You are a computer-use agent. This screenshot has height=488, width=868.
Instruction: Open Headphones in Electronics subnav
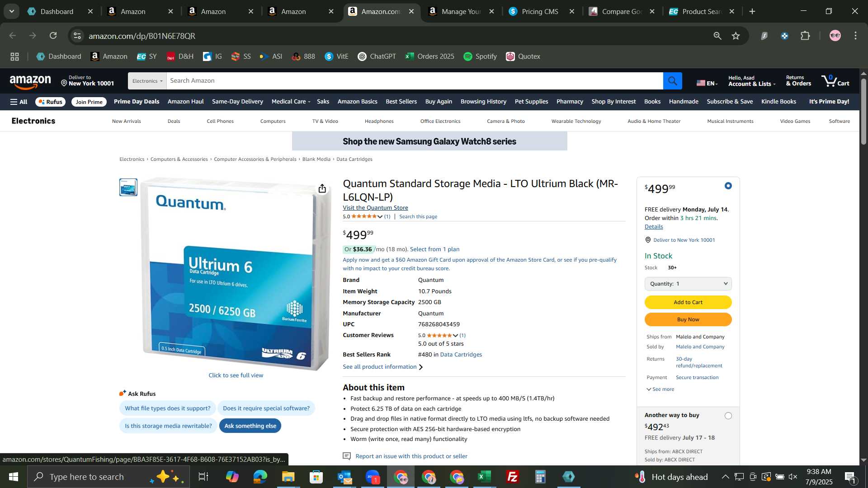click(379, 121)
